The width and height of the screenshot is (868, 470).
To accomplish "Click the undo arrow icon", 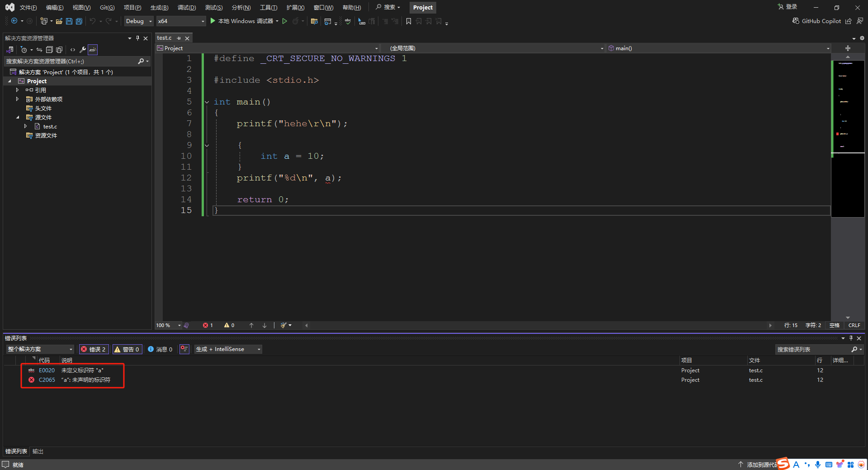I will pos(93,21).
